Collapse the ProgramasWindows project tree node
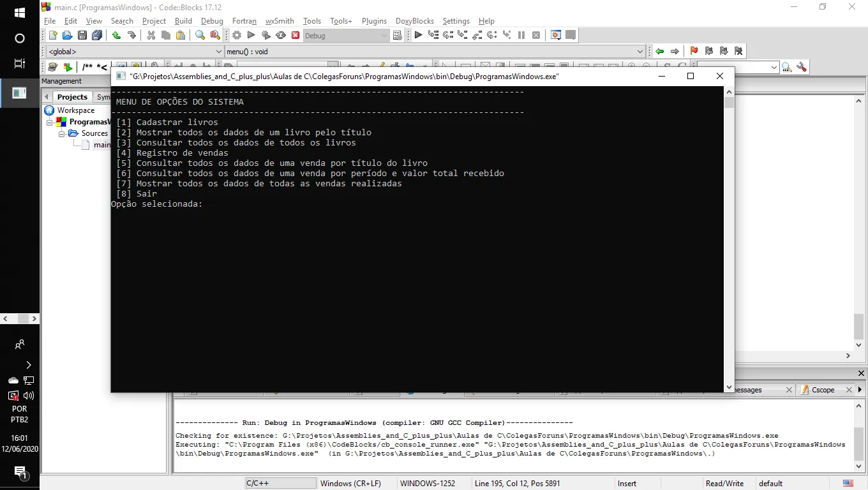This screenshot has height=490, width=868. [x=50, y=122]
